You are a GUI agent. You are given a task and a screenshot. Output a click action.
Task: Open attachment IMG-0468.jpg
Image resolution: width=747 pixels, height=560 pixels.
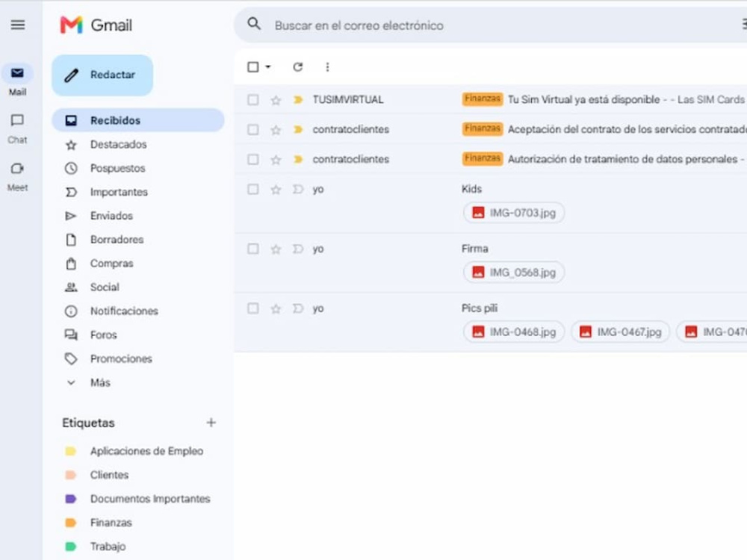[514, 332]
